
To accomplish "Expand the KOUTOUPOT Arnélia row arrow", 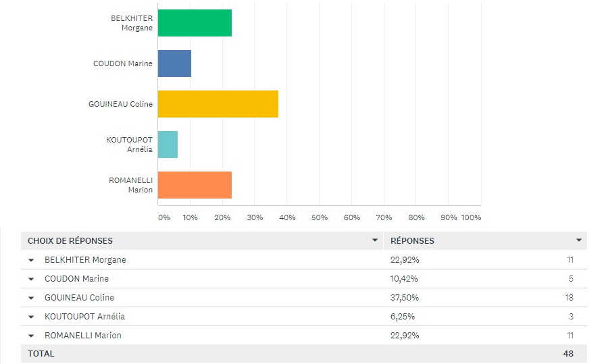I will pos(31,317).
